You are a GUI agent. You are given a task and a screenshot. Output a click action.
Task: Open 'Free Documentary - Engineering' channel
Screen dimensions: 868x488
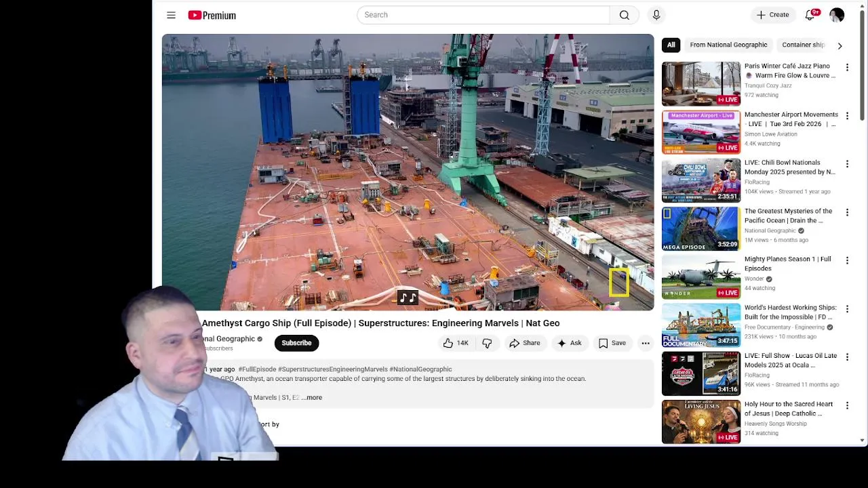pyautogui.click(x=785, y=327)
